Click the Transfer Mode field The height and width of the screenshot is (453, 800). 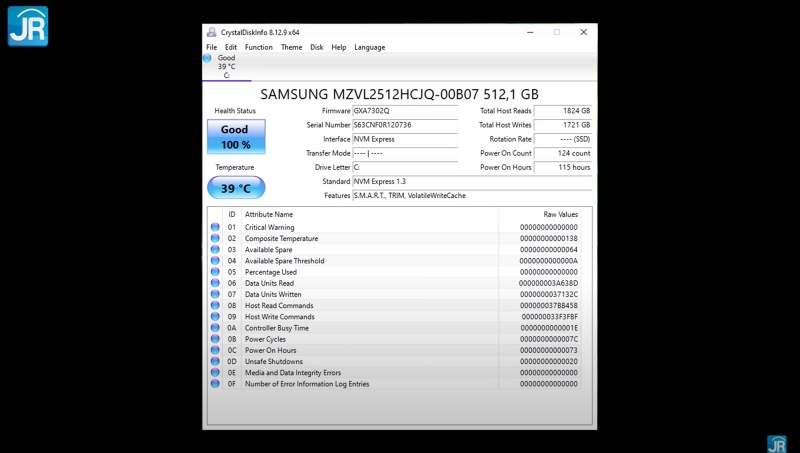click(405, 153)
